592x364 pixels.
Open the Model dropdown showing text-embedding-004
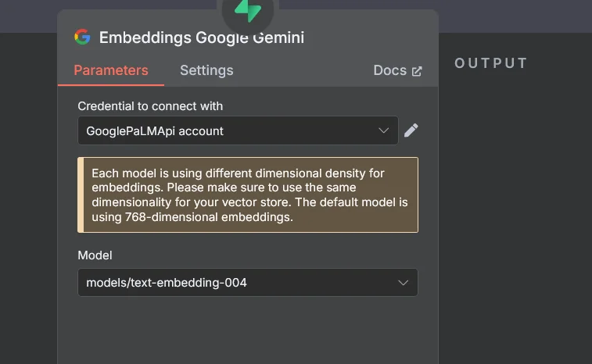[x=248, y=283]
